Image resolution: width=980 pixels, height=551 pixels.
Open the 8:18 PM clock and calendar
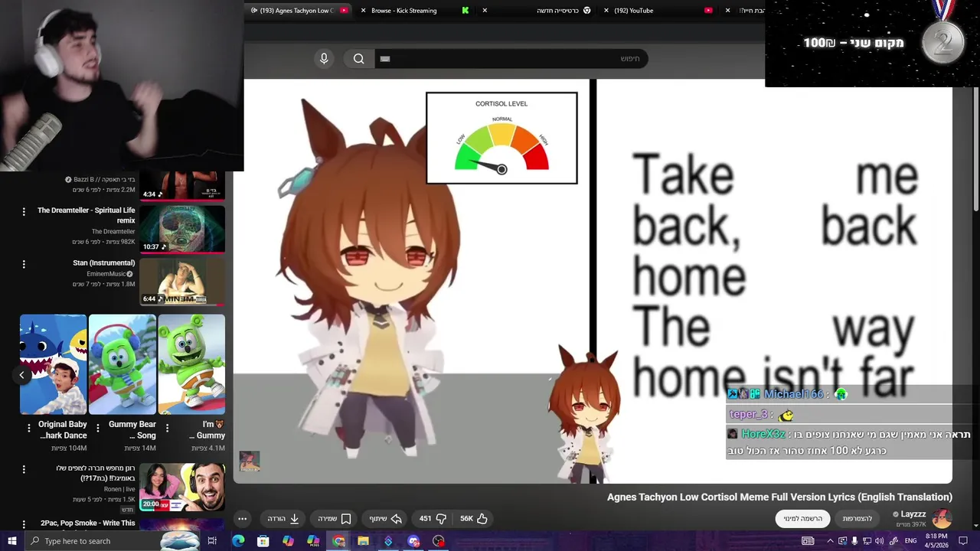(936, 541)
